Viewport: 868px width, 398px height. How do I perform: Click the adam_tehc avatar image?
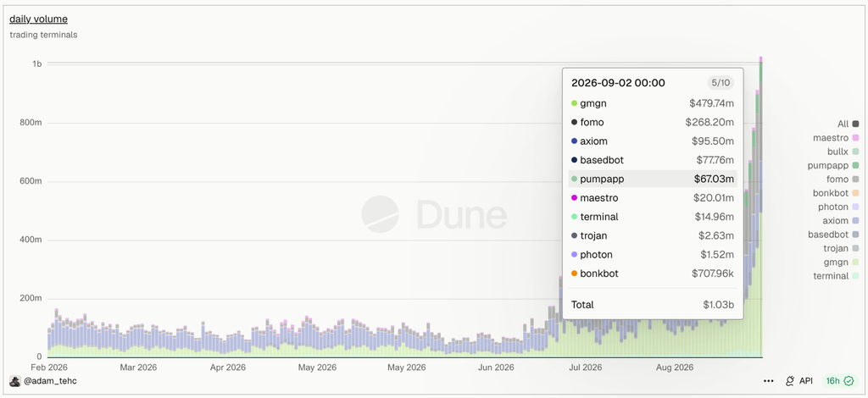[x=15, y=381]
